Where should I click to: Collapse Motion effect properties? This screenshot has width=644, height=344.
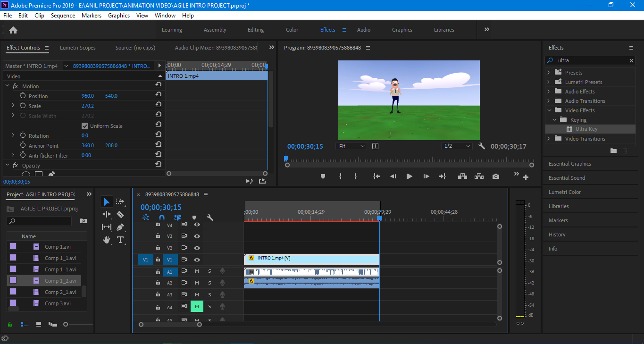[7, 86]
